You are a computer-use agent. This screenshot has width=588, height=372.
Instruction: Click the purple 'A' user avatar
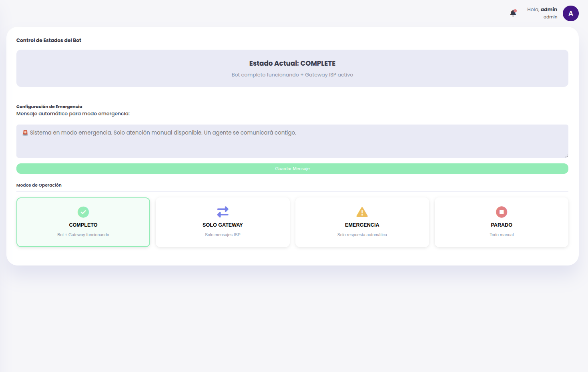(570, 13)
